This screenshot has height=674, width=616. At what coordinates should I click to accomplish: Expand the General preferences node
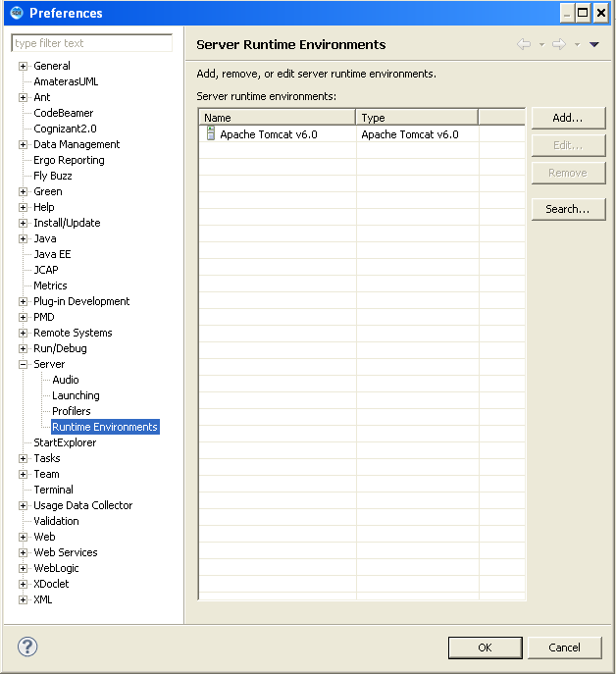pyautogui.click(x=24, y=66)
